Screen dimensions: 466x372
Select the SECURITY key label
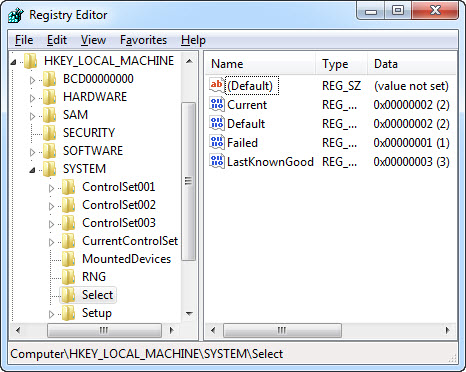pos(89,133)
